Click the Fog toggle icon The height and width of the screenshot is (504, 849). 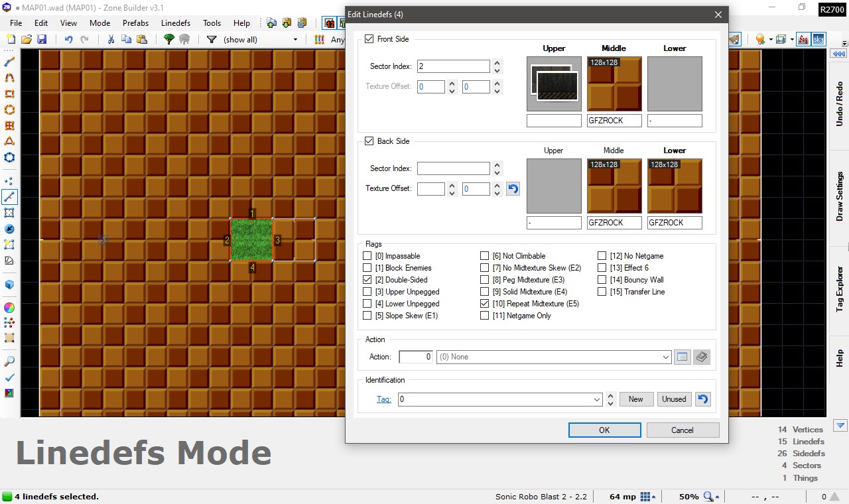803,40
